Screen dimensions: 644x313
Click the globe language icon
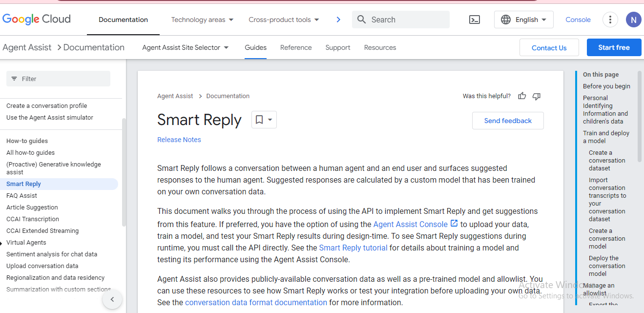click(506, 20)
